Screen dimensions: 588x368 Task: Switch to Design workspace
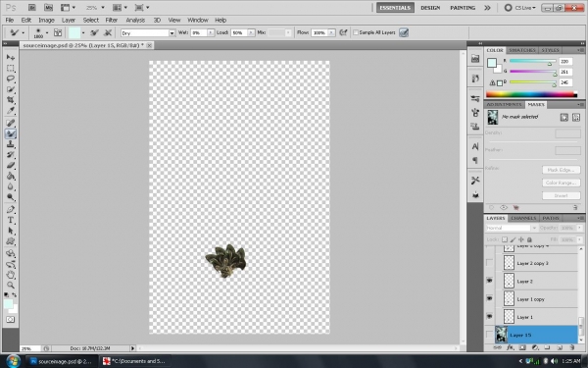[430, 8]
